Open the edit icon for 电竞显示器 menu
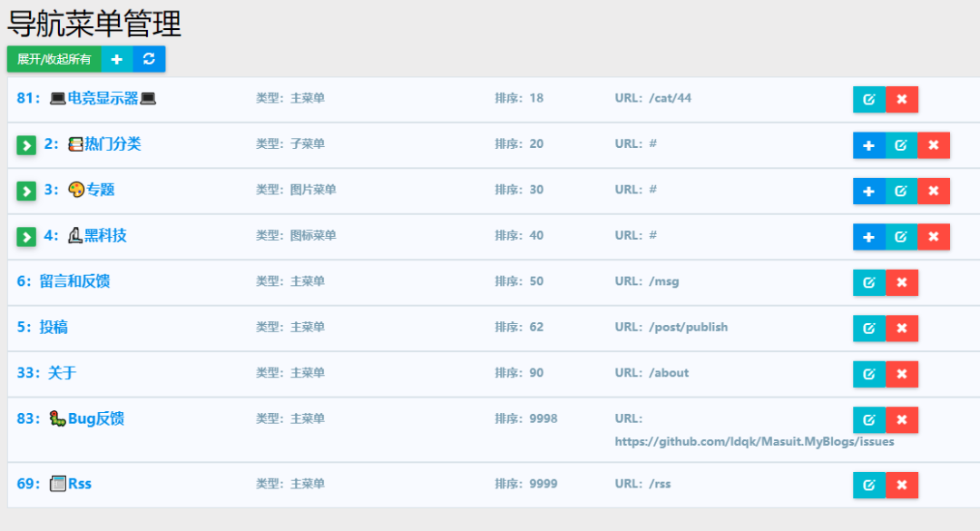Viewport: 980px width, 531px height. [x=869, y=99]
